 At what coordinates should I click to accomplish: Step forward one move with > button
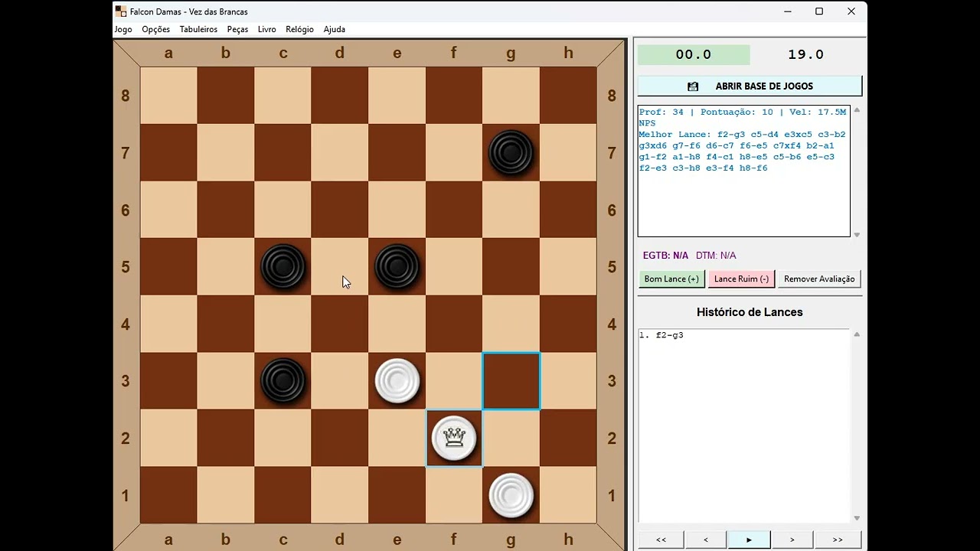coord(792,540)
